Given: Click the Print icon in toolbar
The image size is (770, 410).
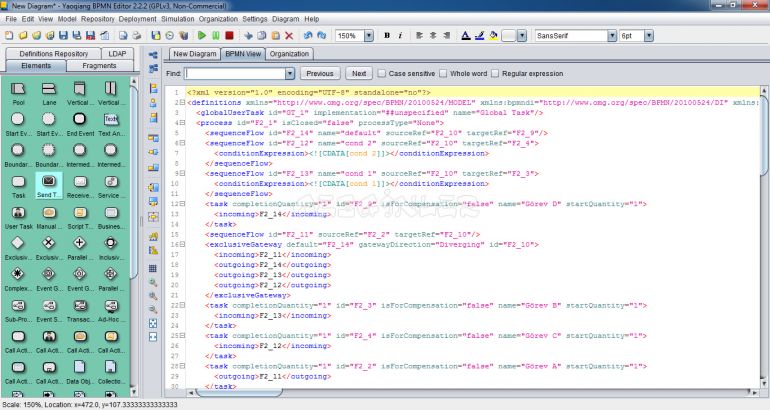Looking at the screenshot, I should (137, 35).
